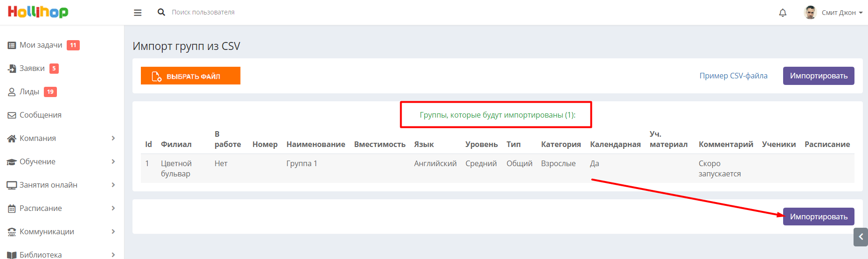This screenshot has width=868, height=259.
Task: Click the search magnifier icon
Action: (x=161, y=12)
